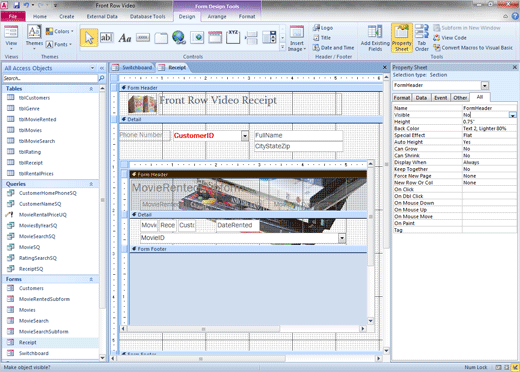Switch to the Format ribbon tab
Image resolution: width=520 pixels, height=372 pixels.
247,16
